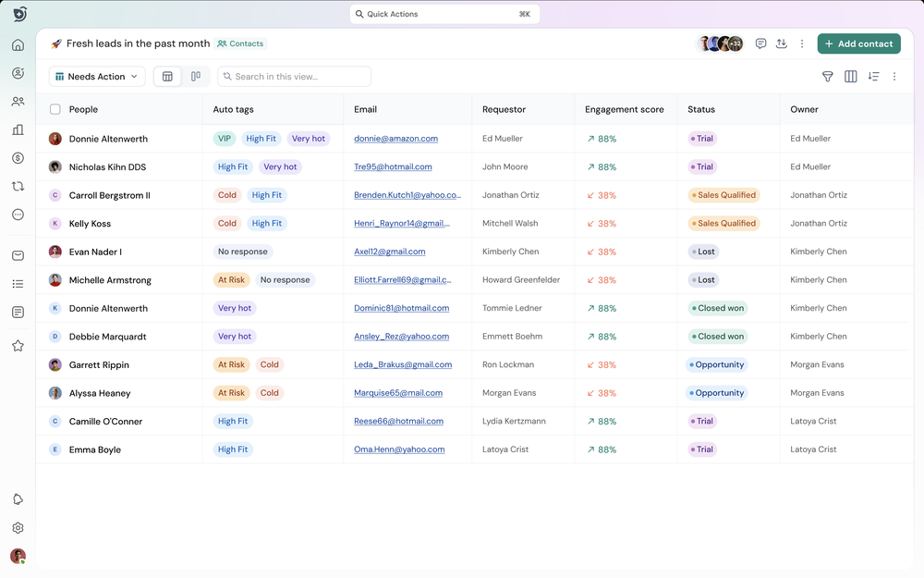Click Closed won status for Debbie Marquardt

point(718,337)
